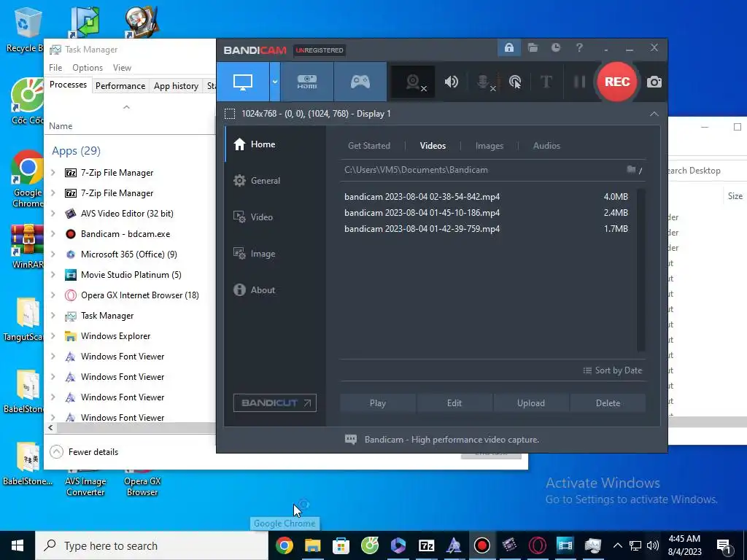Toggle the webcam overlay in Bandicam
The image size is (747, 560).
(413, 82)
